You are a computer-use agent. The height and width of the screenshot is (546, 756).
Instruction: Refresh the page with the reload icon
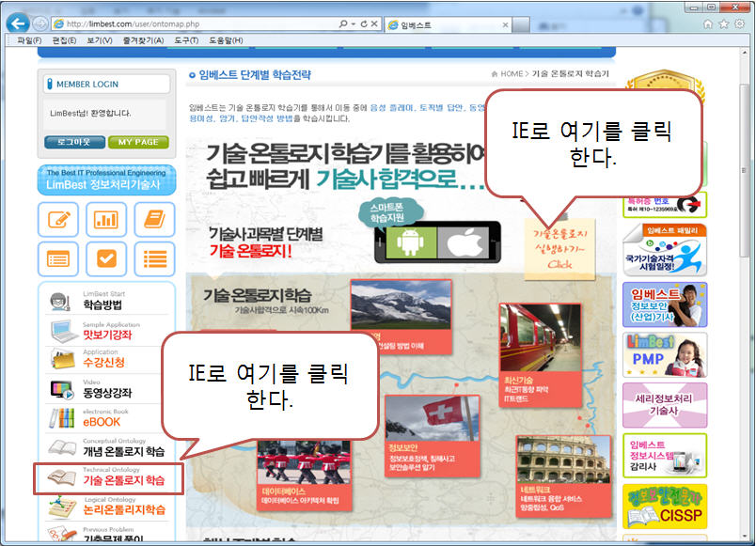(x=364, y=23)
